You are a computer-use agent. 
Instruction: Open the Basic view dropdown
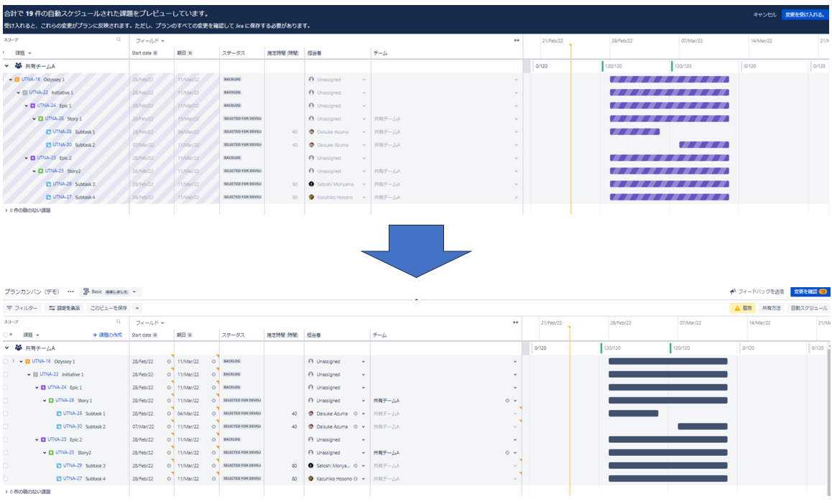[x=111, y=291]
